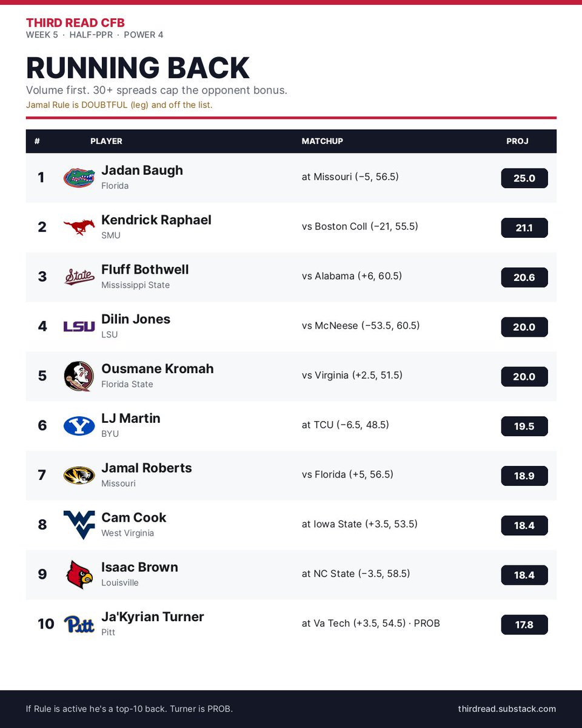Click the Mississippi State logo

coord(79,277)
